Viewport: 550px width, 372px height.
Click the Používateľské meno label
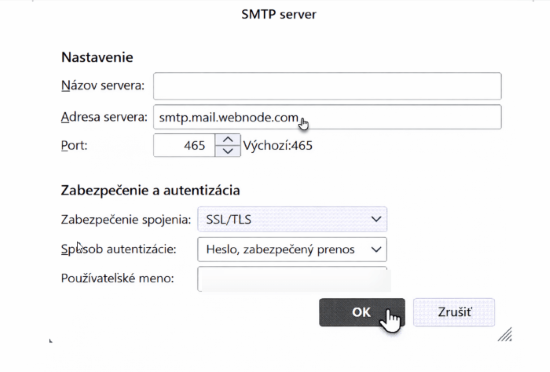point(118,278)
